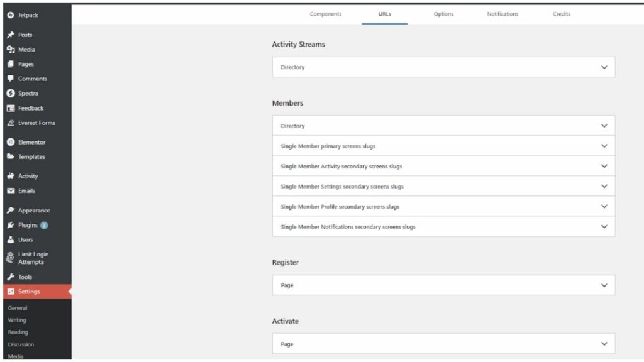The image size is (644, 362).
Task: Switch to the Notifications tab
Action: click(502, 13)
